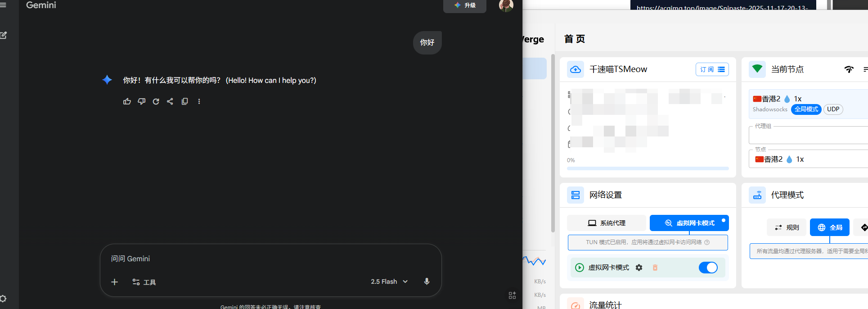Screen dimensions: 868x309
Task: Switch to the 虚拟网卡模式 tab
Action: click(689, 223)
